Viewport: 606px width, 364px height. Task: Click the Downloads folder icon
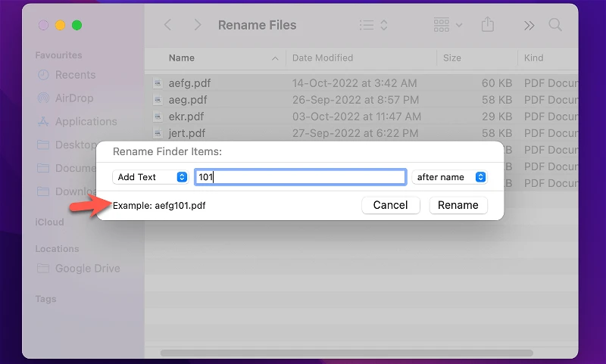coord(43,191)
